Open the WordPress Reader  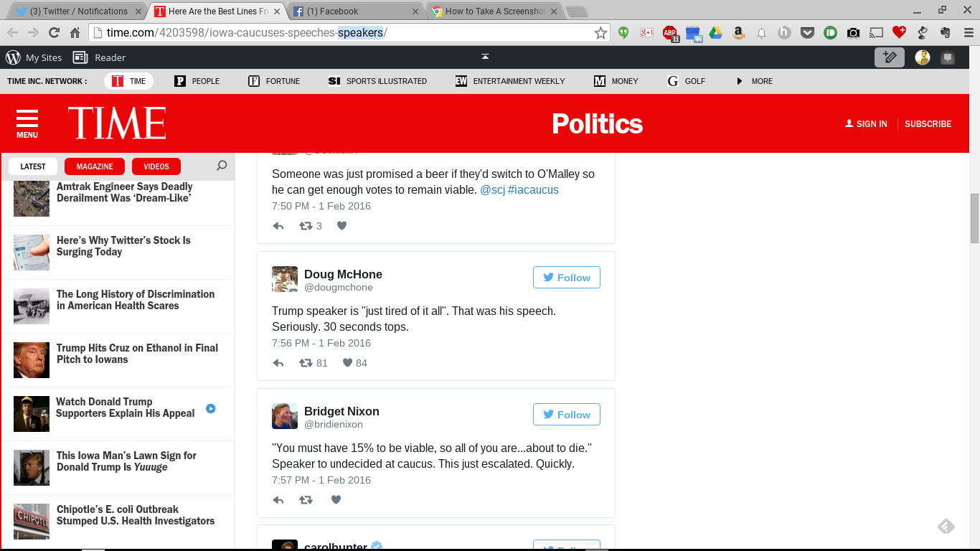[x=100, y=57]
